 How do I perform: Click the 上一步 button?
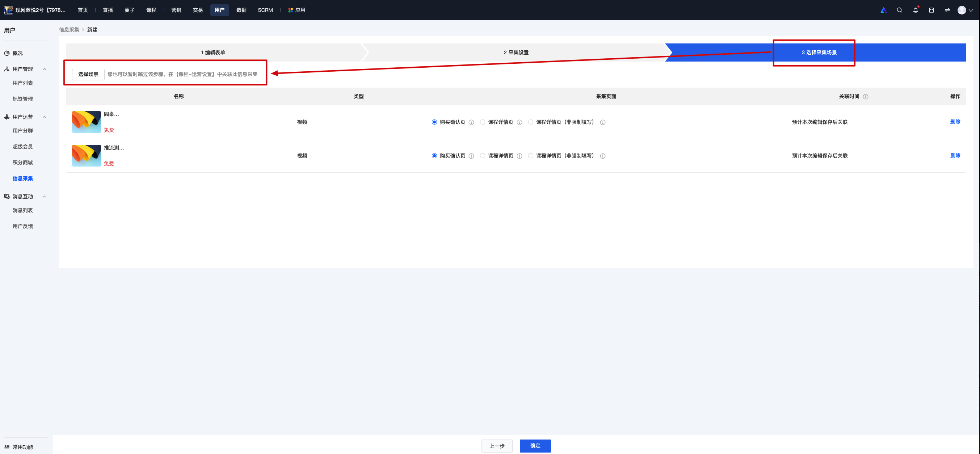497,446
